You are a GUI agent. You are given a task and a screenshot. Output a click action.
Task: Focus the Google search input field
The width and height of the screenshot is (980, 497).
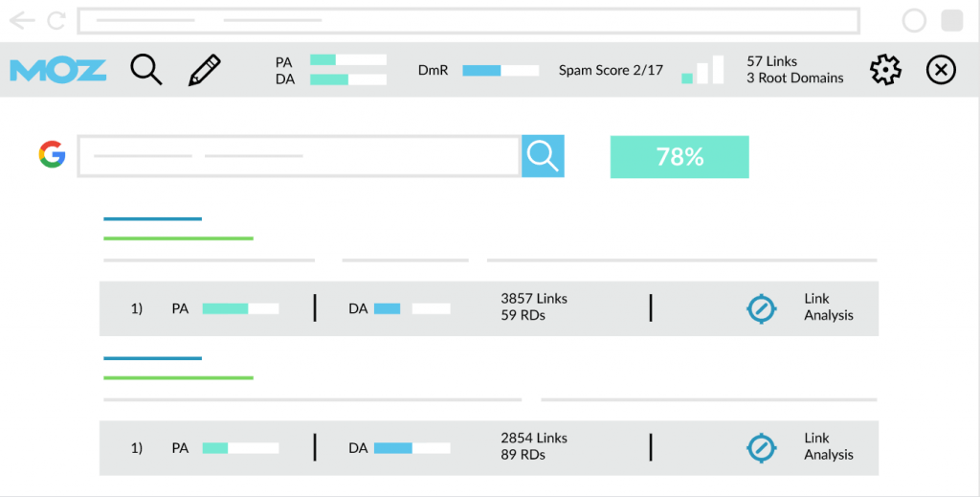pyautogui.click(x=299, y=156)
